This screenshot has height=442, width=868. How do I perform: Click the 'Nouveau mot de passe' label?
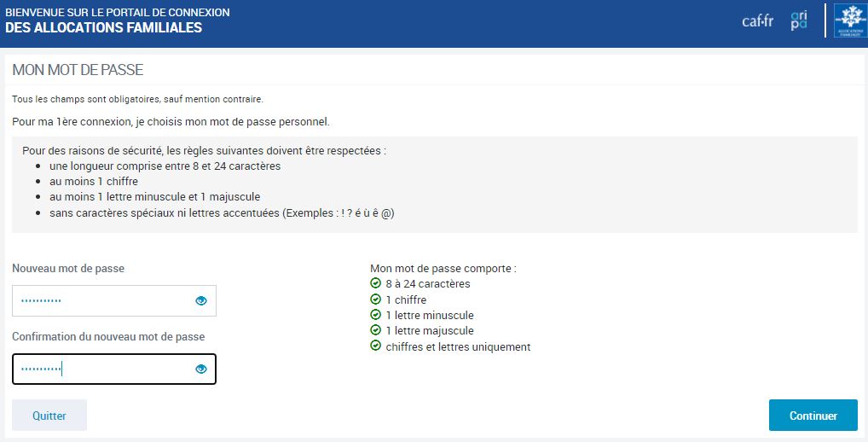(x=68, y=268)
